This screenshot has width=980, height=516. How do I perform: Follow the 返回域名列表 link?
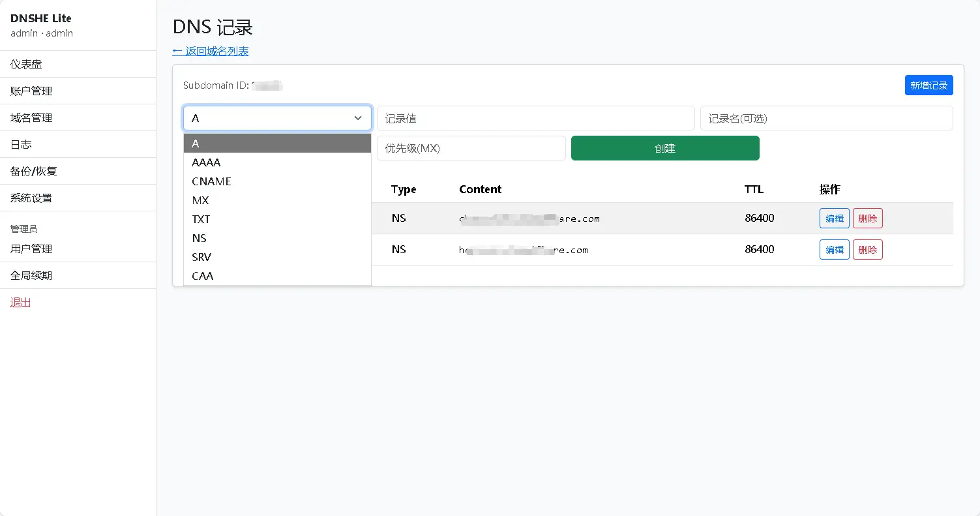(x=210, y=51)
